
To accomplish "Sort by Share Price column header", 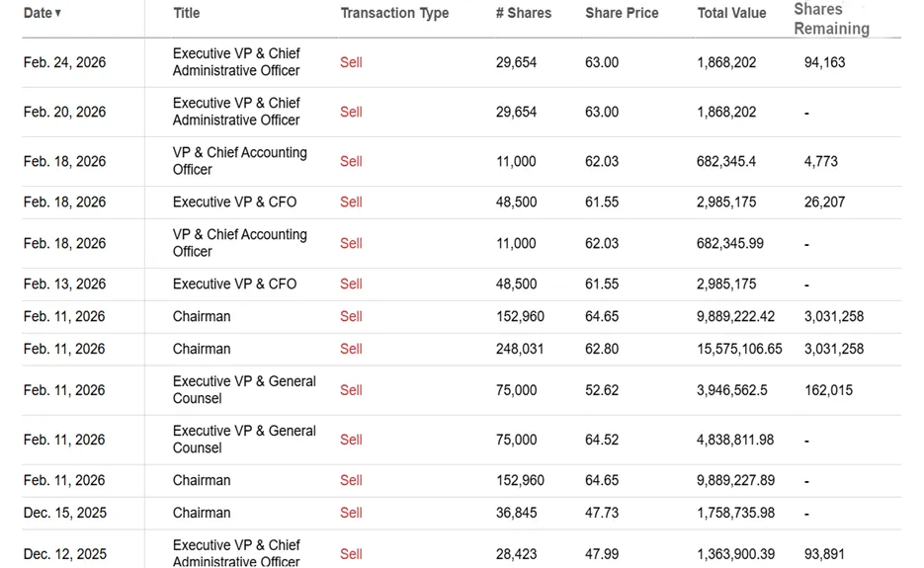I will click(622, 13).
